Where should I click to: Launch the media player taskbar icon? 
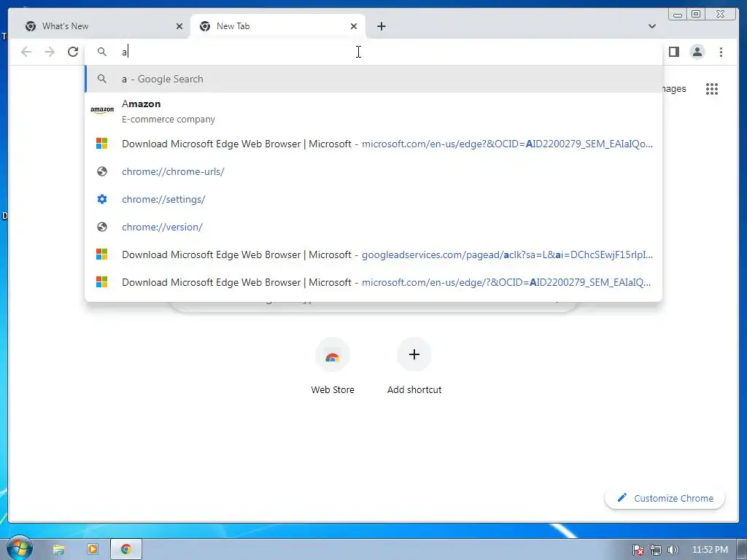pos(93,549)
